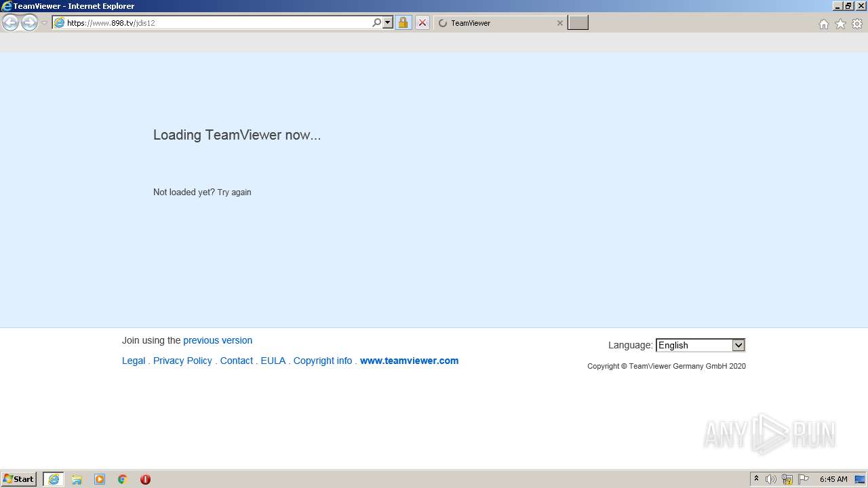Click the Copyright TeamViewer Germany GmbH text

click(x=667, y=366)
